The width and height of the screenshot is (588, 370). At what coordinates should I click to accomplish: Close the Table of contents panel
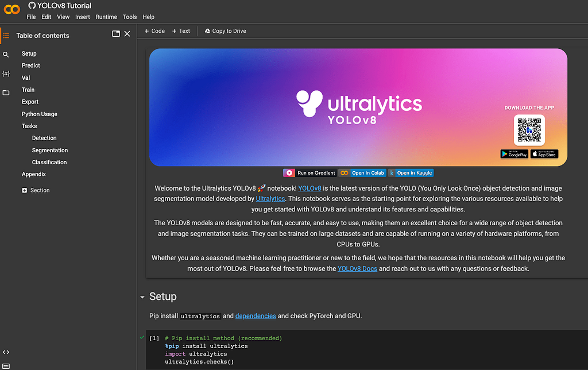click(x=127, y=34)
